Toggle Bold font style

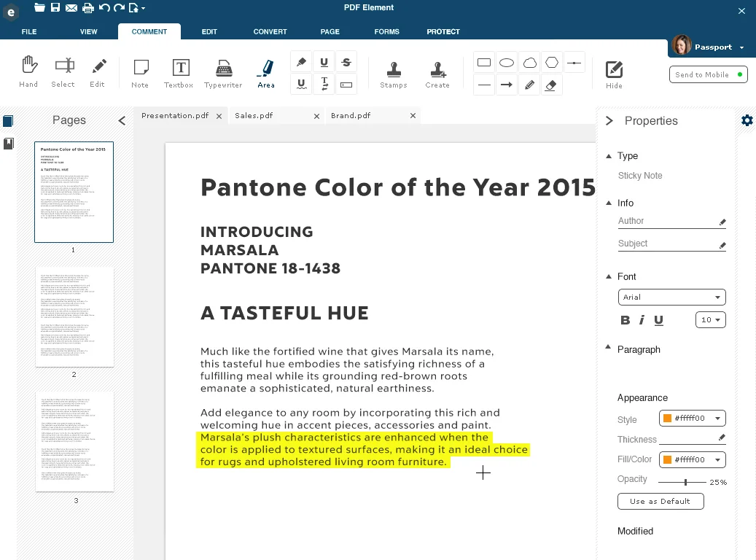626,320
